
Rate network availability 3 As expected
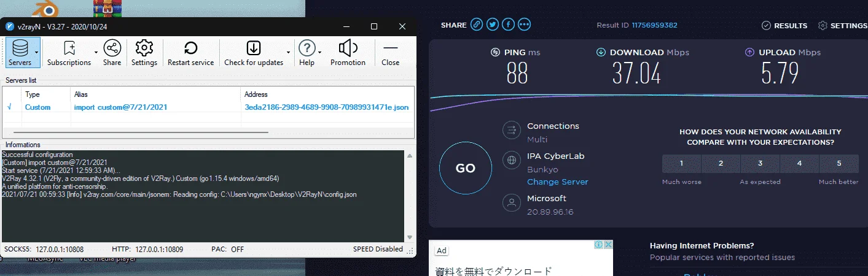(x=760, y=164)
